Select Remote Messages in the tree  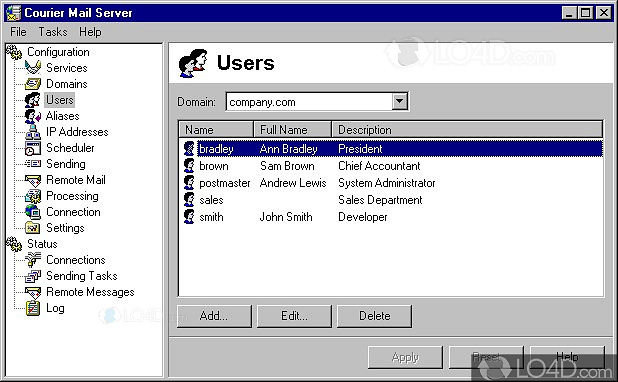coord(90,292)
